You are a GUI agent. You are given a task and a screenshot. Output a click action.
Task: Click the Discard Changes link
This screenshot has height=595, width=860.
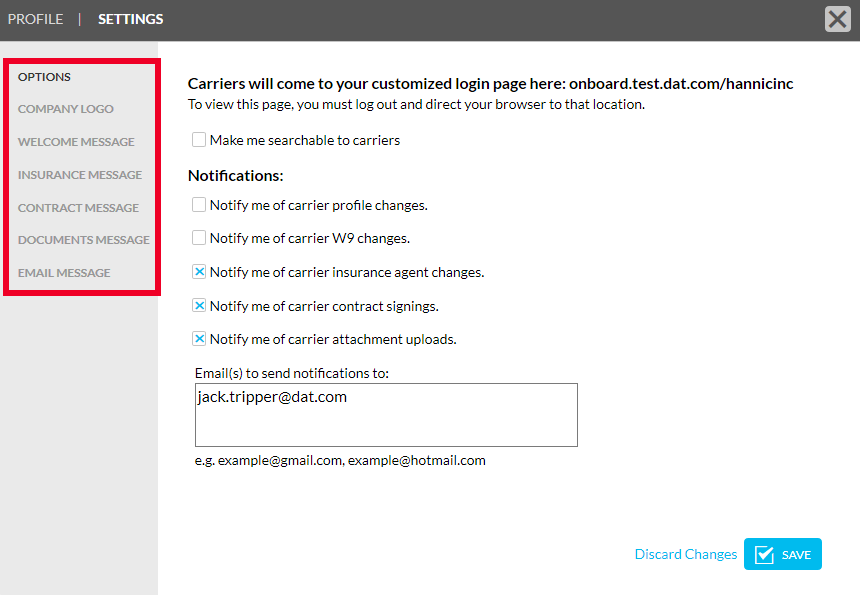point(686,553)
